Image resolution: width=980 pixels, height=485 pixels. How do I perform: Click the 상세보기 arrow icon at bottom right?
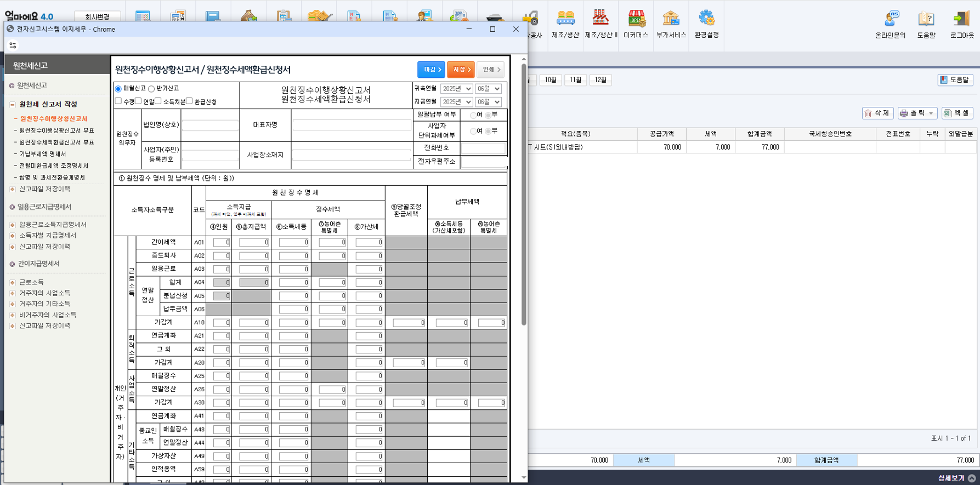972,478
